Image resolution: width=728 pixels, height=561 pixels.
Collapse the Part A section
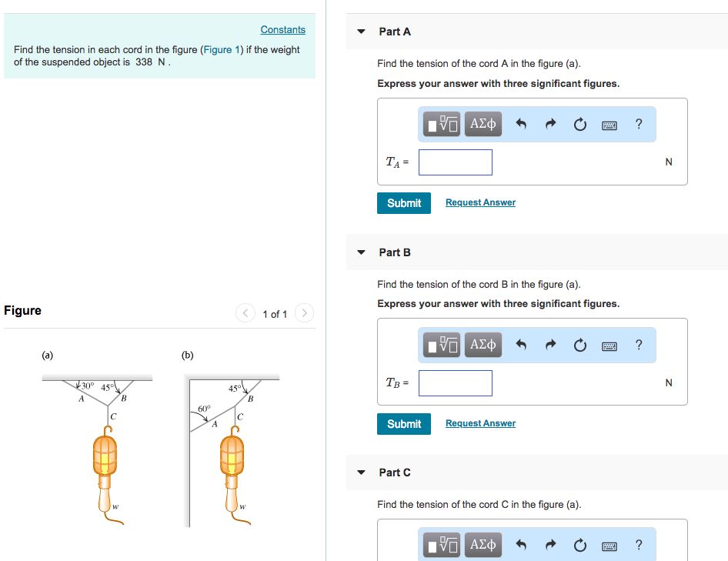pyautogui.click(x=361, y=32)
